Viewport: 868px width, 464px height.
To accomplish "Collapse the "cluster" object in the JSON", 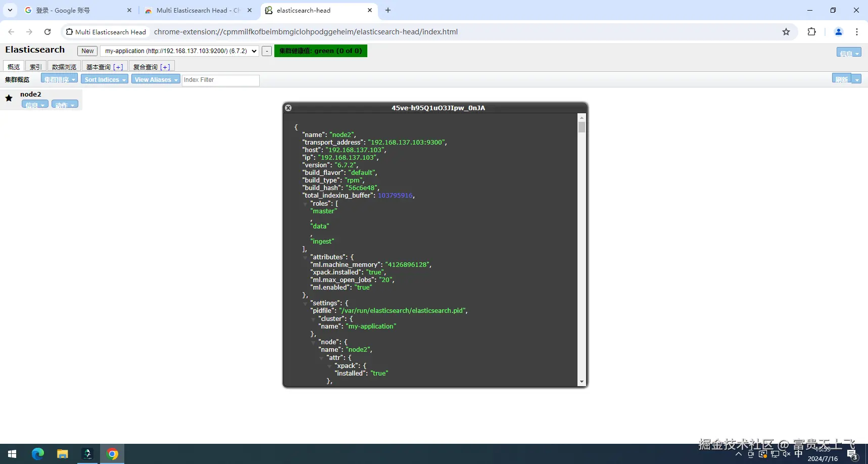I will pyautogui.click(x=313, y=319).
